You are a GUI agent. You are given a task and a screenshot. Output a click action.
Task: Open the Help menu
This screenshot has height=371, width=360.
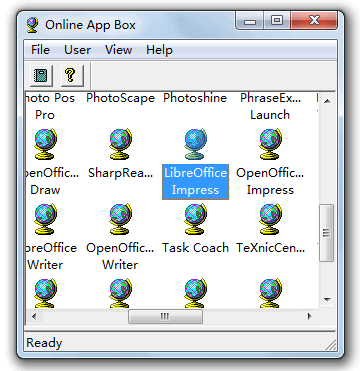159,50
